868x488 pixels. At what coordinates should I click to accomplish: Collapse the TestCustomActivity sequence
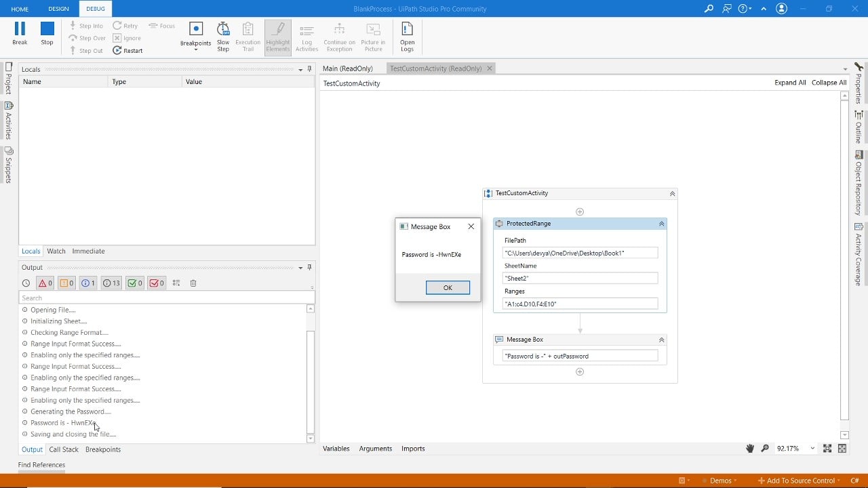672,193
